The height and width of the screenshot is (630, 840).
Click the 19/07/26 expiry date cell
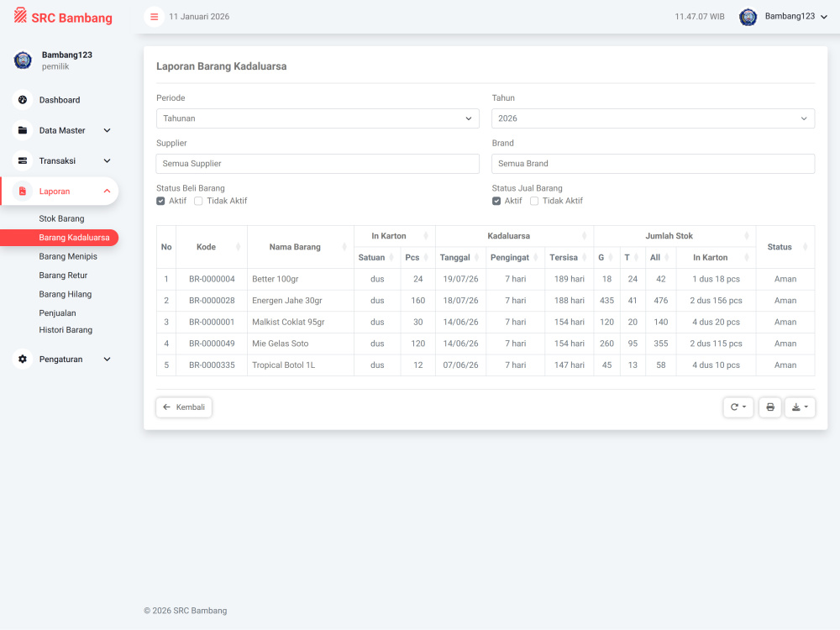[460, 279]
